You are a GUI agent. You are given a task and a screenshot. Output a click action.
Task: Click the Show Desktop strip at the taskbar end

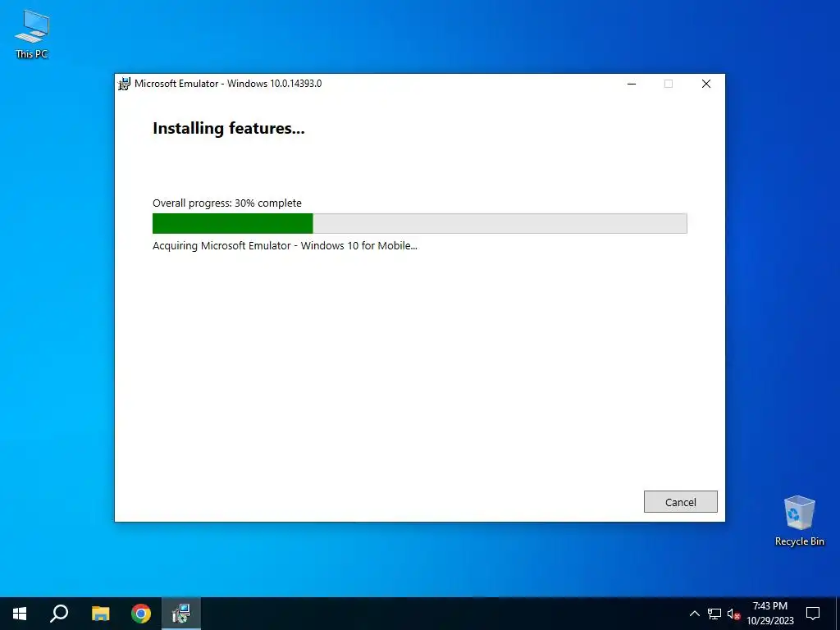pos(838,614)
